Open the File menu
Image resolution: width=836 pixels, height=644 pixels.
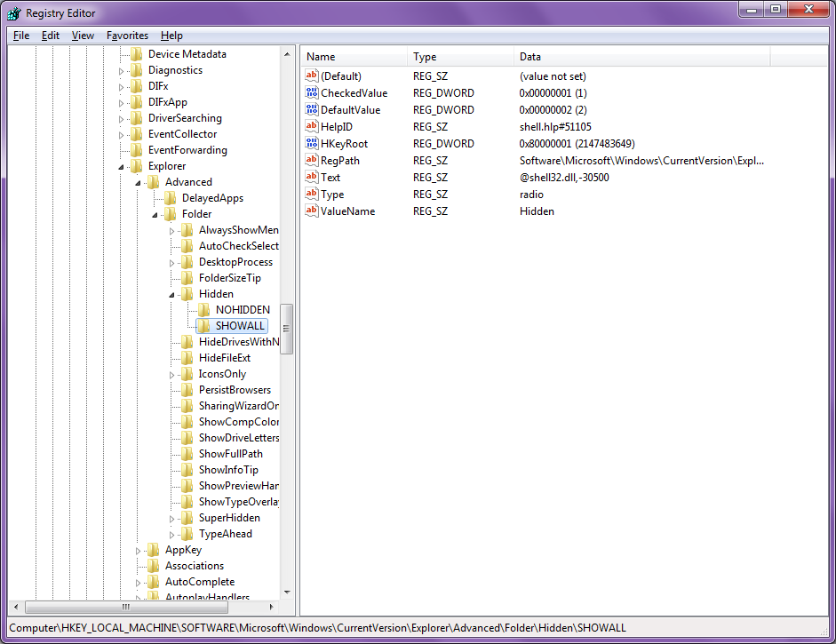(21, 36)
